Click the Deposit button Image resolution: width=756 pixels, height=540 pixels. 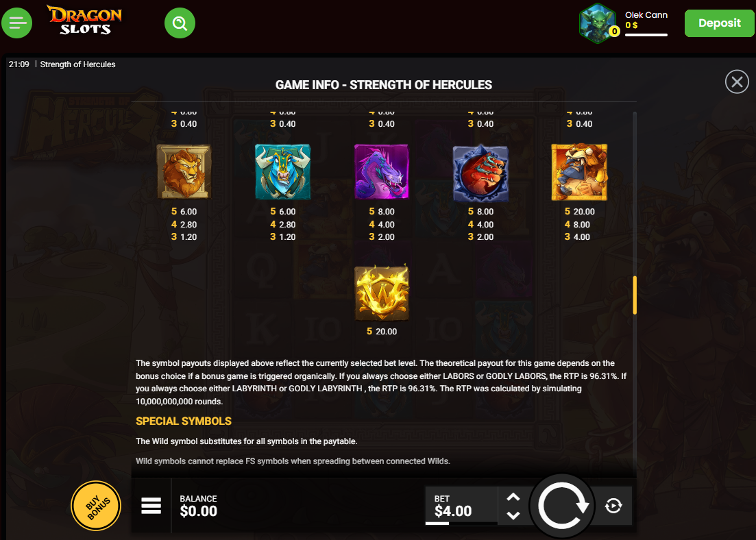coord(720,23)
